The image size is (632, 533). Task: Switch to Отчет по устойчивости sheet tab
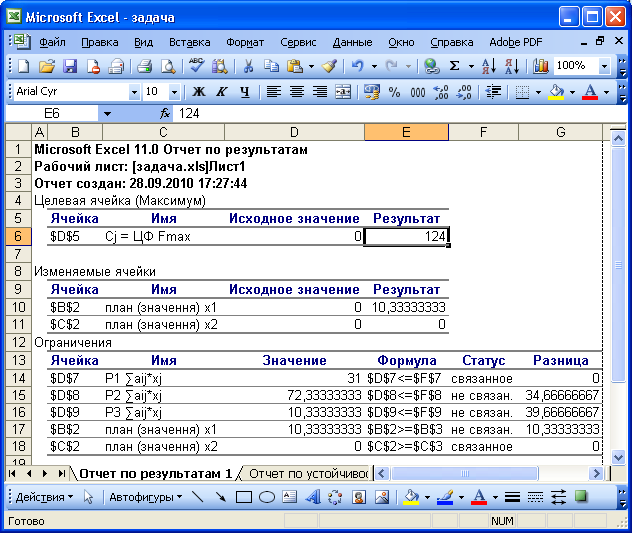tap(308, 473)
